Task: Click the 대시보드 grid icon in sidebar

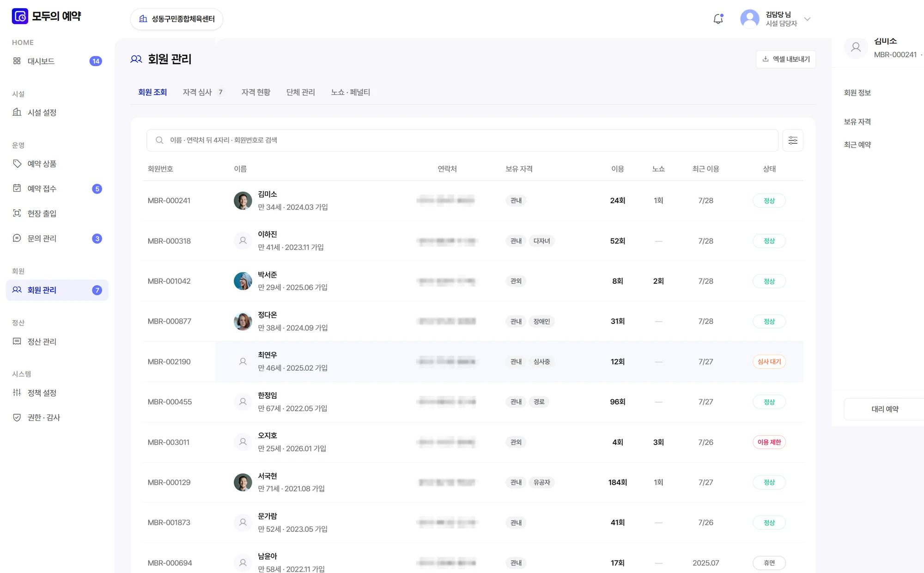Action: tap(17, 61)
